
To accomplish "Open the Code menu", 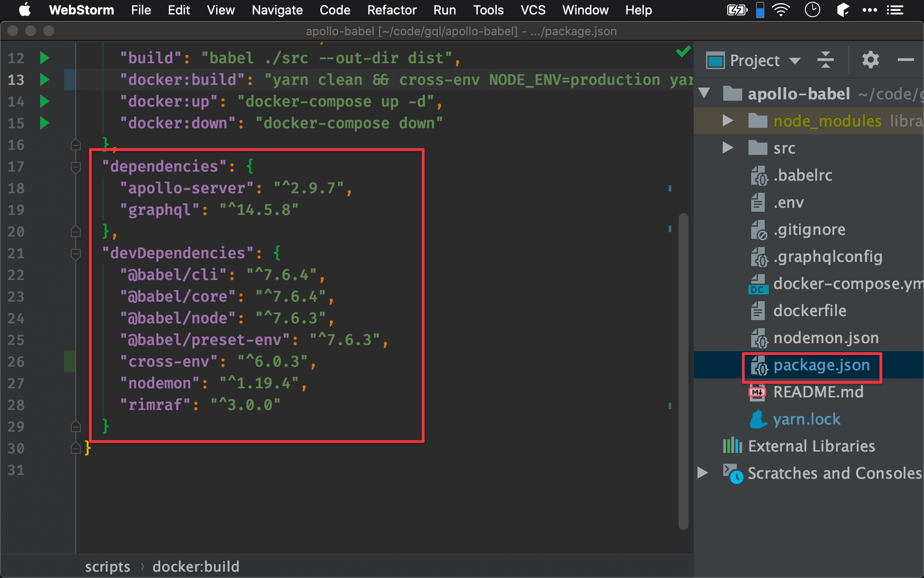I will [335, 10].
